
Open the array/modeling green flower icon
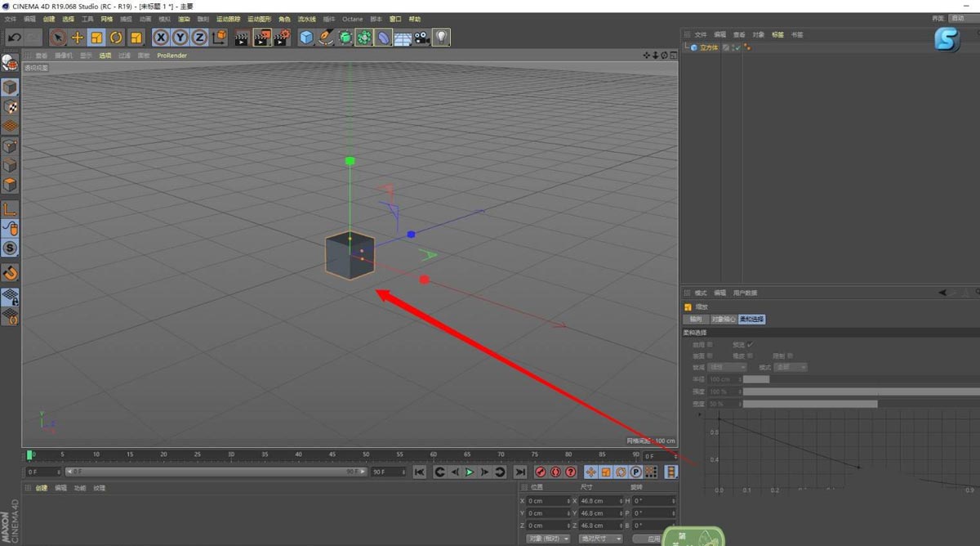click(x=364, y=38)
